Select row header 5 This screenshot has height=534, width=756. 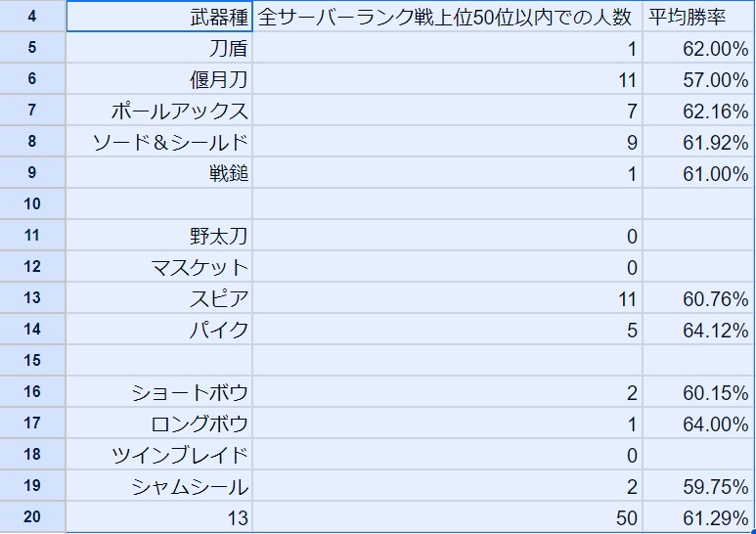pyautogui.click(x=32, y=48)
